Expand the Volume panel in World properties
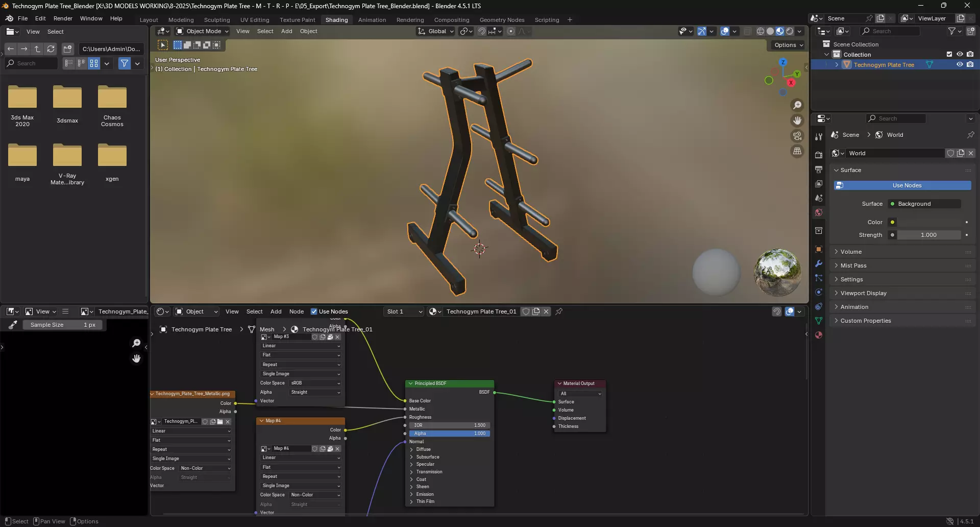Screen dimensions: 980x527 pos(851,252)
